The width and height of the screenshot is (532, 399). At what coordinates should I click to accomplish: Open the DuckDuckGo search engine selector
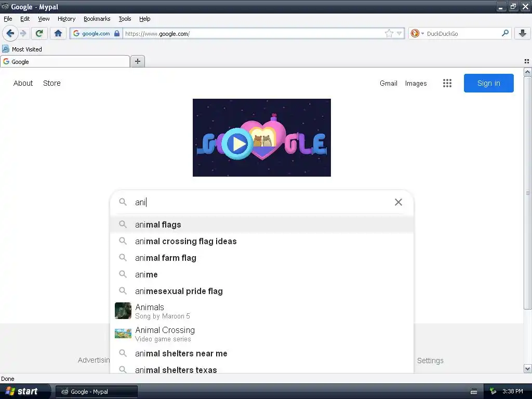click(417, 33)
